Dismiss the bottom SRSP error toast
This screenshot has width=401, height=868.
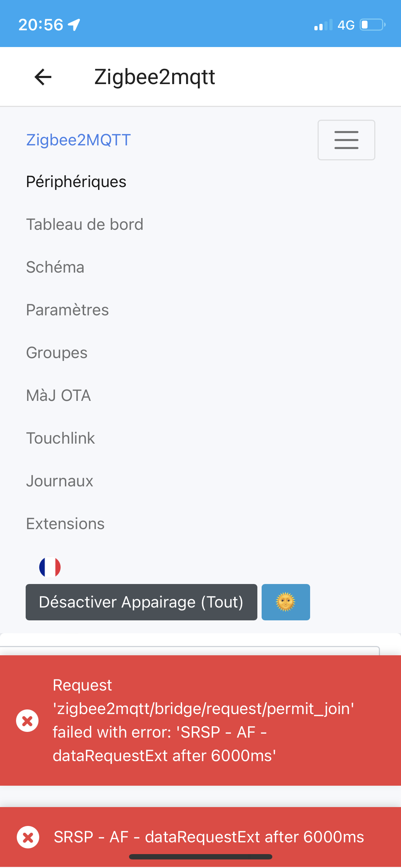point(28,837)
